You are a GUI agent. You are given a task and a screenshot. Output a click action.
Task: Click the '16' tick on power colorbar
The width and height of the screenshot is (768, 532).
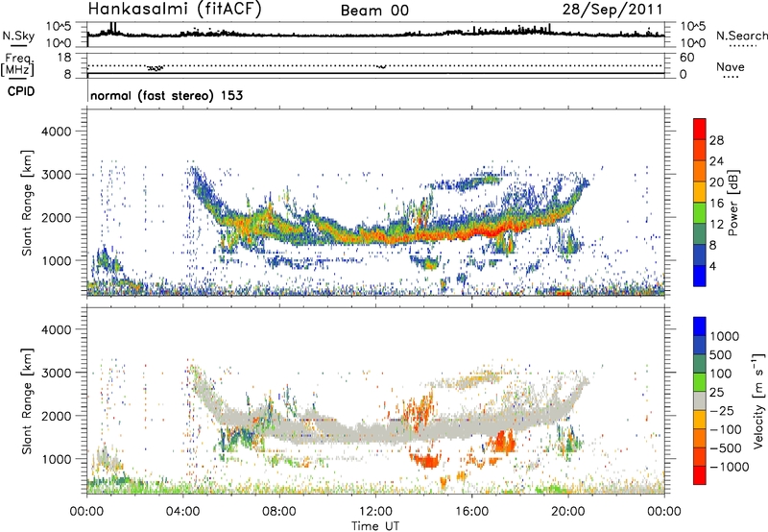(x=716, y=204)
